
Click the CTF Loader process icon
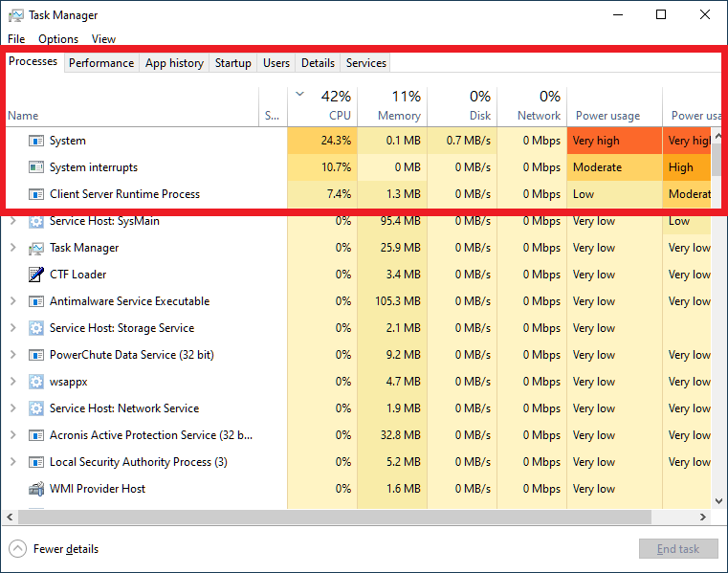coord(36,275)
